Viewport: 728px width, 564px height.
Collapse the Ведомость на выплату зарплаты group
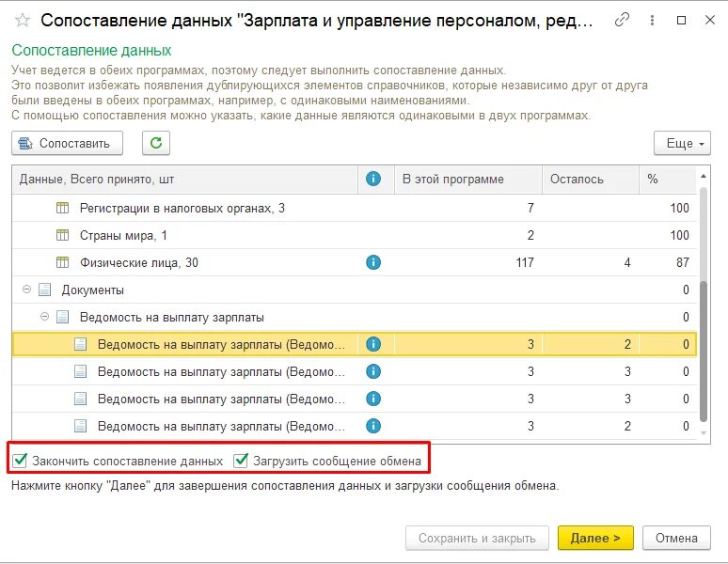44,317
